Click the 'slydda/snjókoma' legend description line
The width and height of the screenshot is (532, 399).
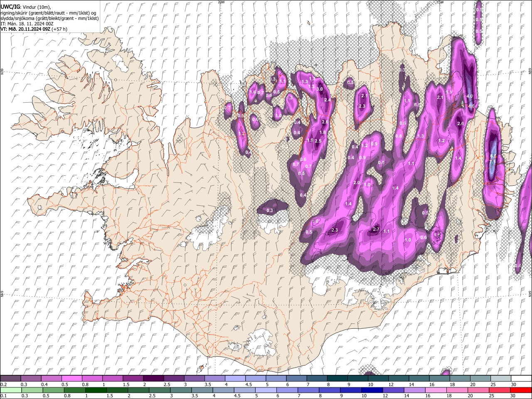tap(49, 18)
